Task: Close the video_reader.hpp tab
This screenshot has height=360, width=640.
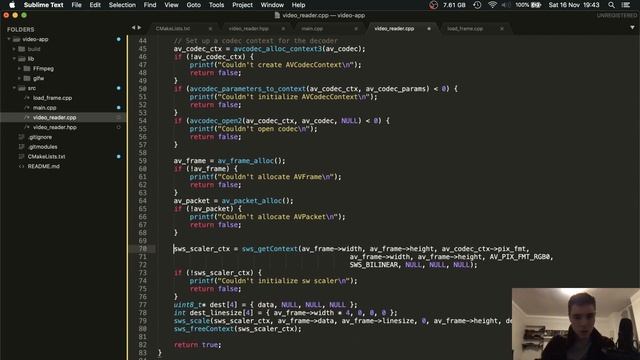Action: click(283, 29)
